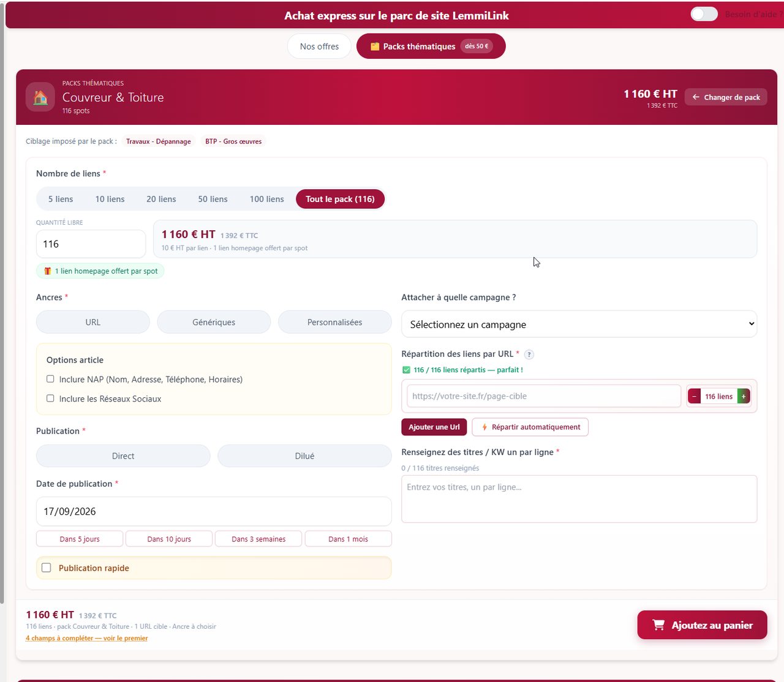This screenshot has width=784, height=682.
Task: Select Tout le pack (116)
Action: 340,199
